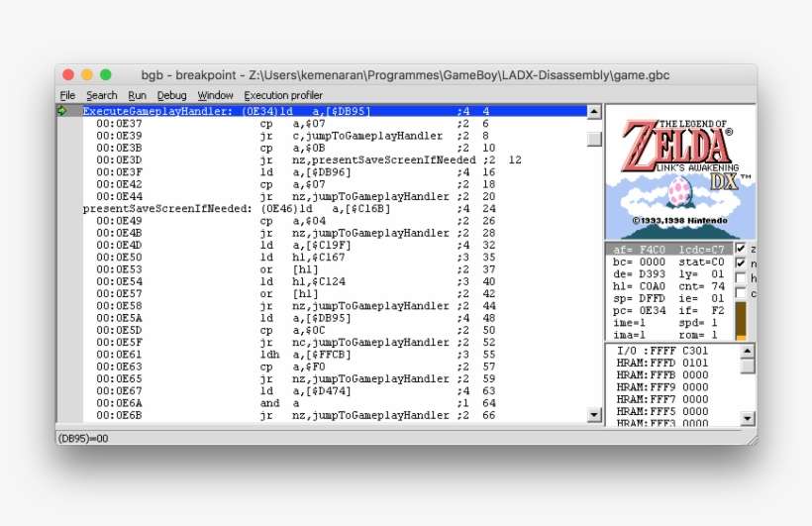Select instruction line 00:0E67

(x=335, y=391)
